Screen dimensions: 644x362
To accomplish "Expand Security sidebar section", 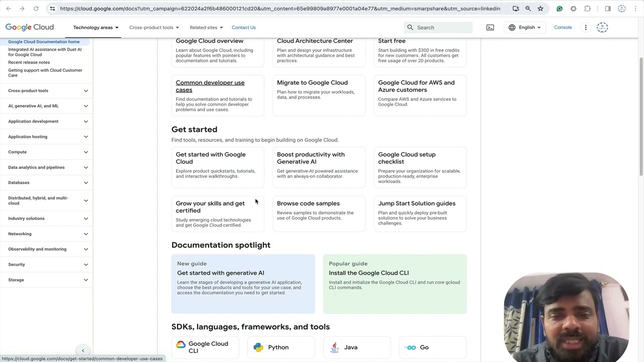I will [x=46, y=264].
